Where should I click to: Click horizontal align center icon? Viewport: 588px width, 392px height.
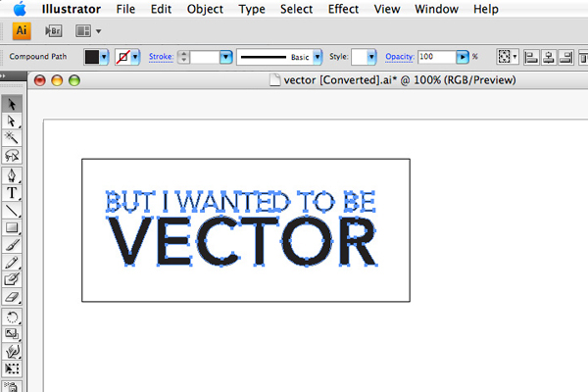tap(549, 57)
